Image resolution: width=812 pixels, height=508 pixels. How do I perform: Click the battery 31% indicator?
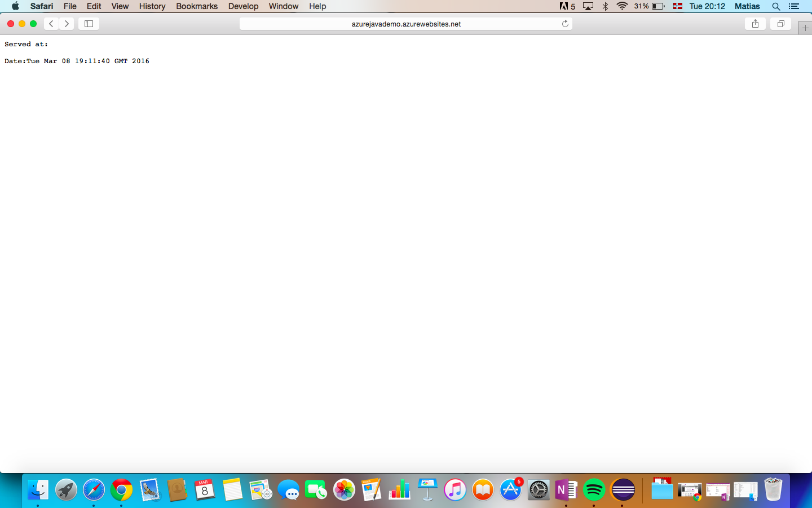click(649, 6)
